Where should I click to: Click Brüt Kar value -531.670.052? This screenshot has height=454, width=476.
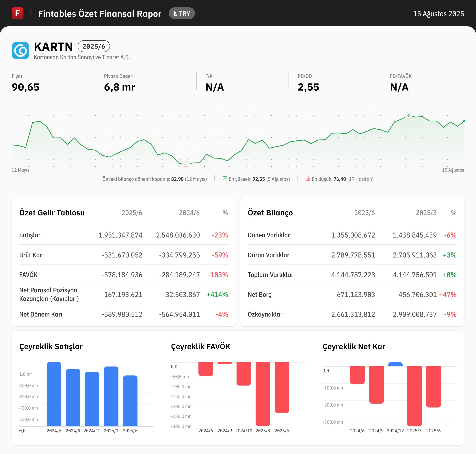[122, 255]
